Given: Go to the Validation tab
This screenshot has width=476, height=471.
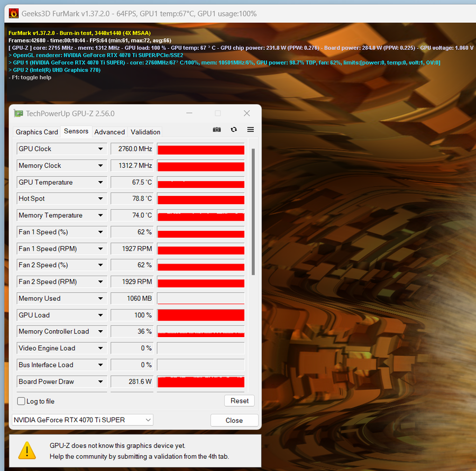Looking at the screenshot, I should pos(145,132).
